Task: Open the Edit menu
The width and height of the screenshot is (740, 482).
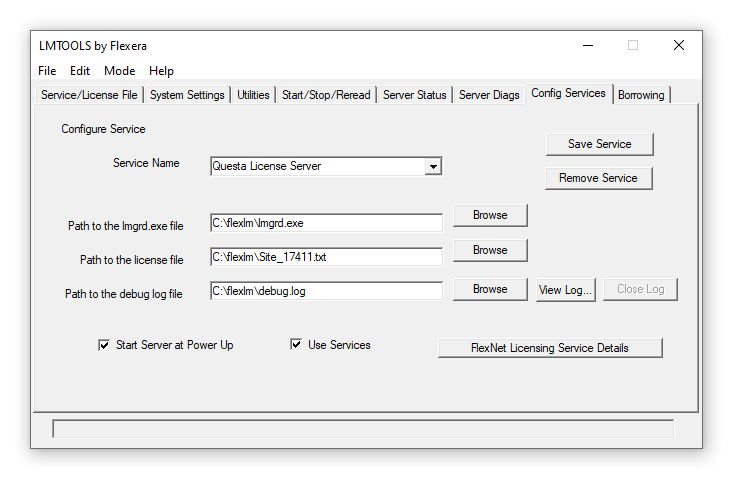Action: [x=80, y=71]
